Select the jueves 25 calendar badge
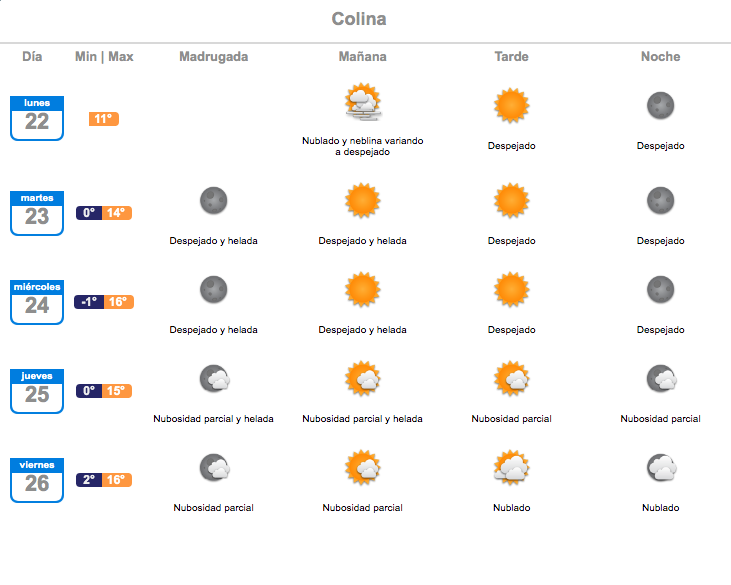 [37, 392]
